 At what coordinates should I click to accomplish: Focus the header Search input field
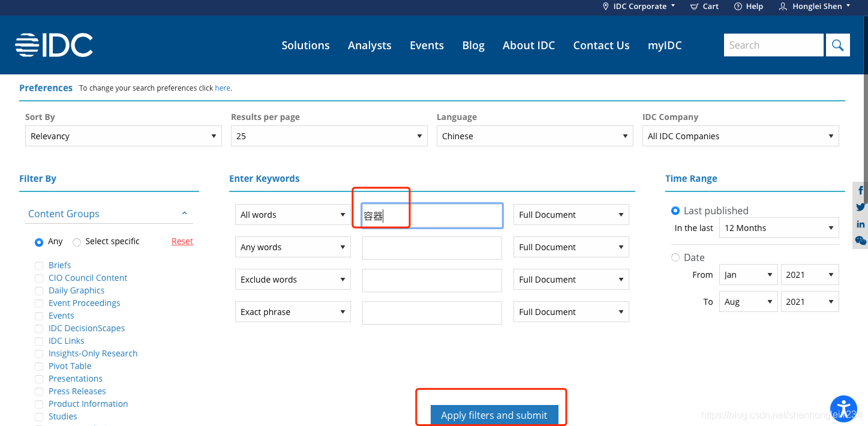click(x=774, y=45)
